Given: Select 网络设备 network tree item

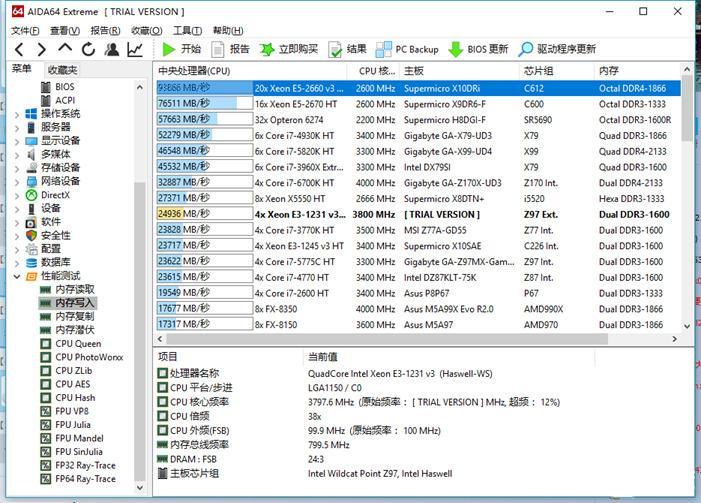Looking at the screenshot, I should click(53, 181).
